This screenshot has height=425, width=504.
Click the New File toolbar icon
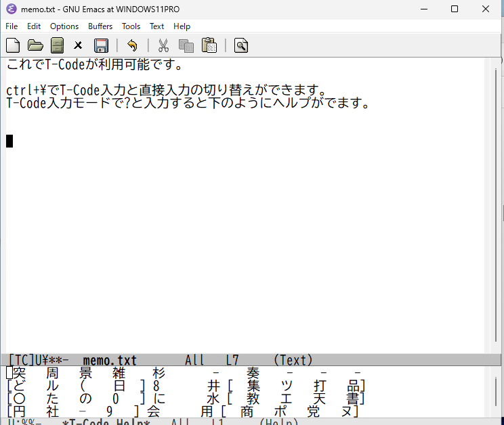13,45
